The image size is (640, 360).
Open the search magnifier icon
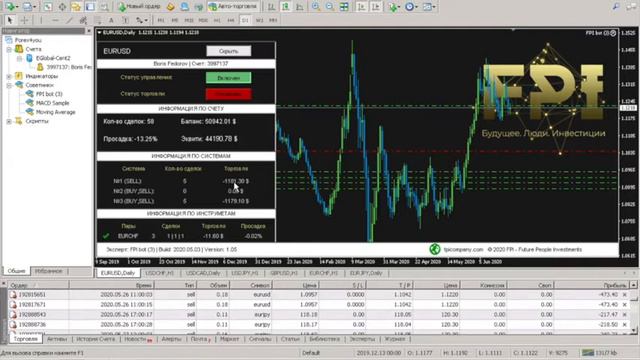pos(616,7)
